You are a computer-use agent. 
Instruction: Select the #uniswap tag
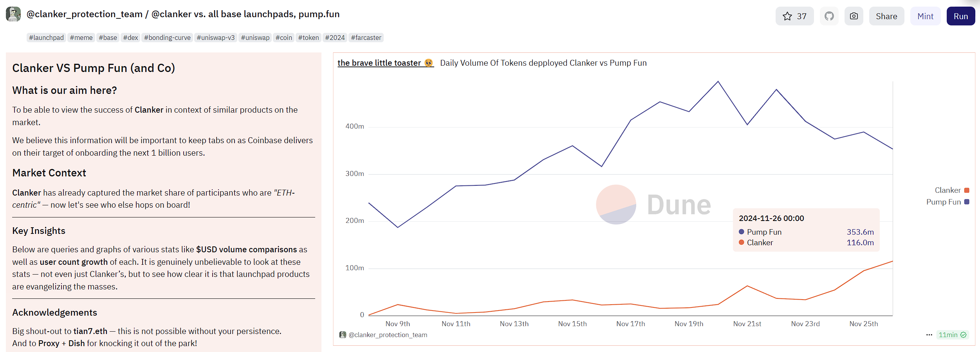coord(255,38)
